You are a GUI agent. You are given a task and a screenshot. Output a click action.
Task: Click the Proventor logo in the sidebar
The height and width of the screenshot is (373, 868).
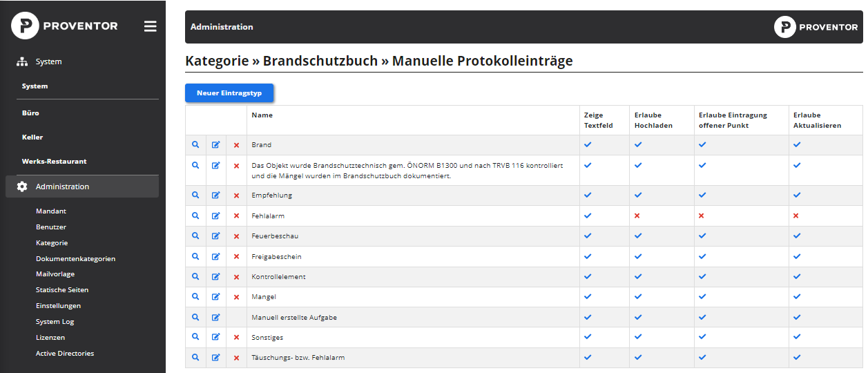coord(64,26)
